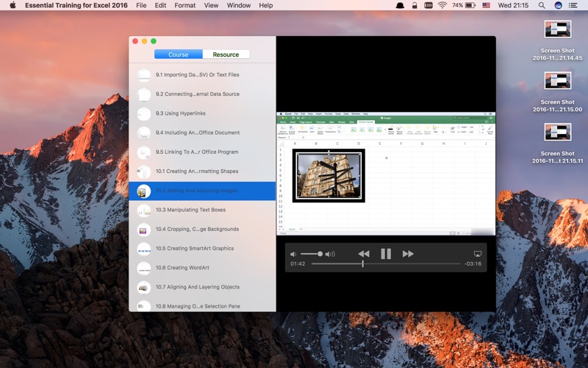Click thumbnail icon of lesson 10.4

point(143,230)
